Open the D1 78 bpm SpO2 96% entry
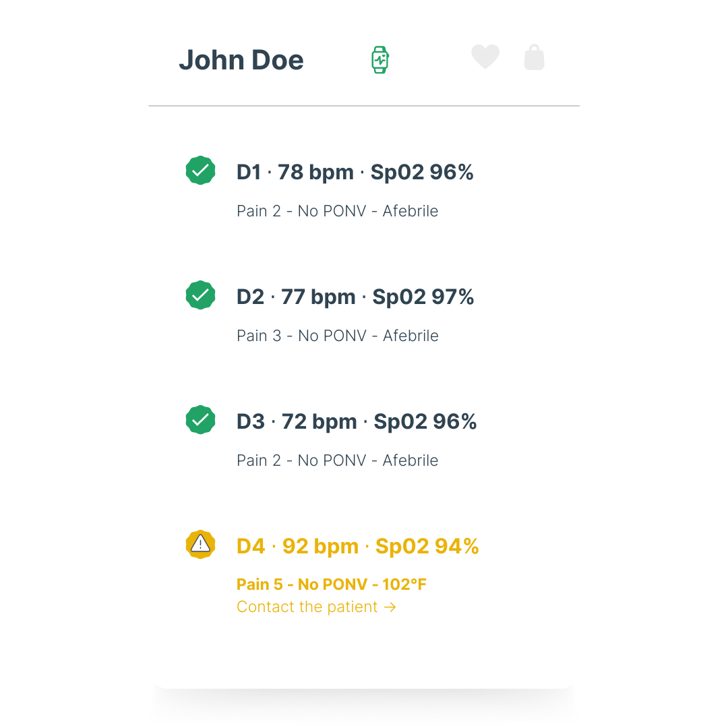This screenshot has height=728, width=728. pyautogui.click(x=355, y=173)
